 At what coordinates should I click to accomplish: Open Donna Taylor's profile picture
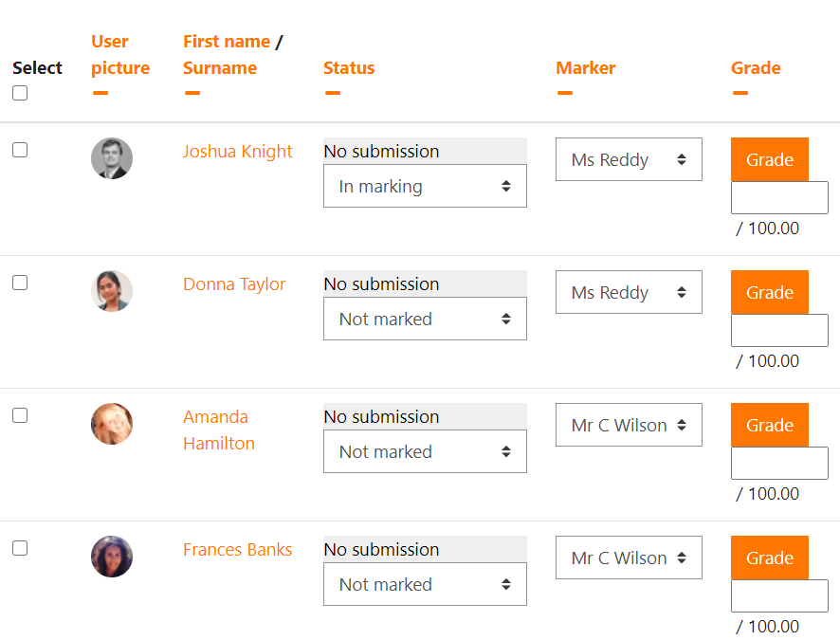[112, 291]
